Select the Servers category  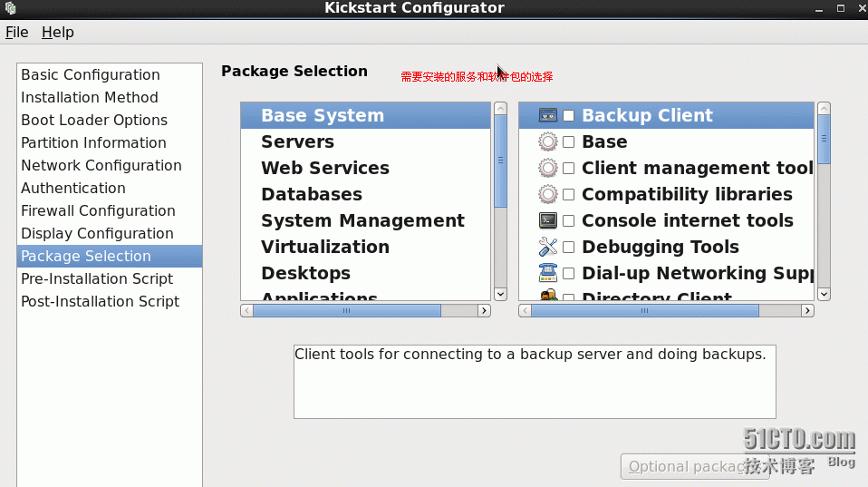[365, 141]
